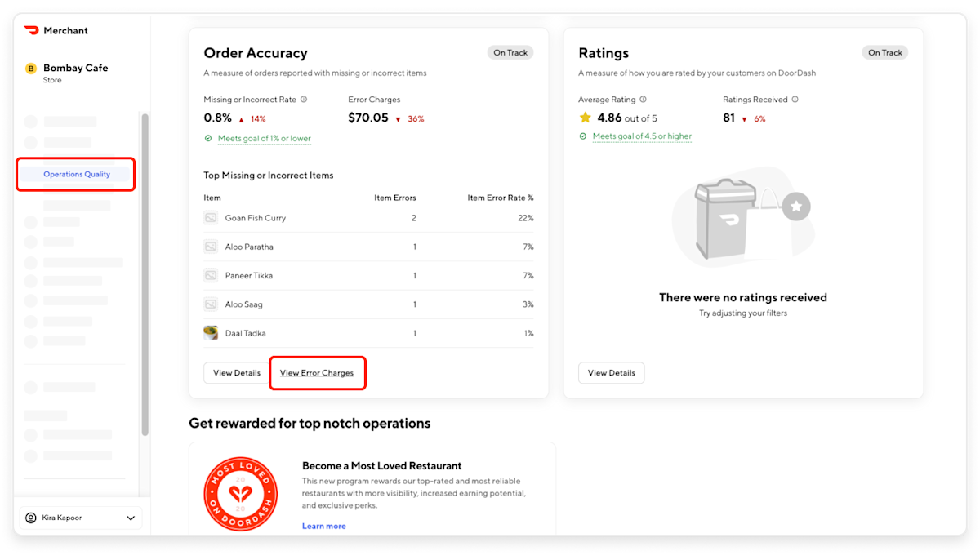The width and height of the screenshot is (980, 560).
Task: Click the Item Error Rate % column header
Action: 501,198
